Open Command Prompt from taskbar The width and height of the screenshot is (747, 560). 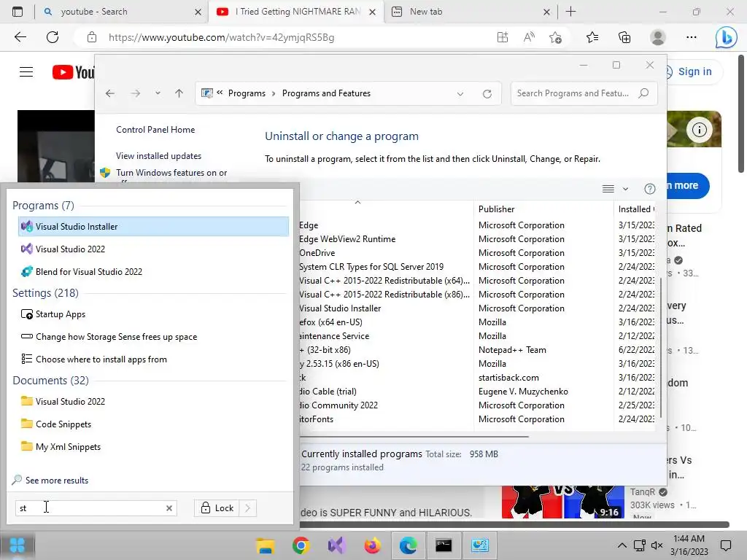tap(444, 545)
